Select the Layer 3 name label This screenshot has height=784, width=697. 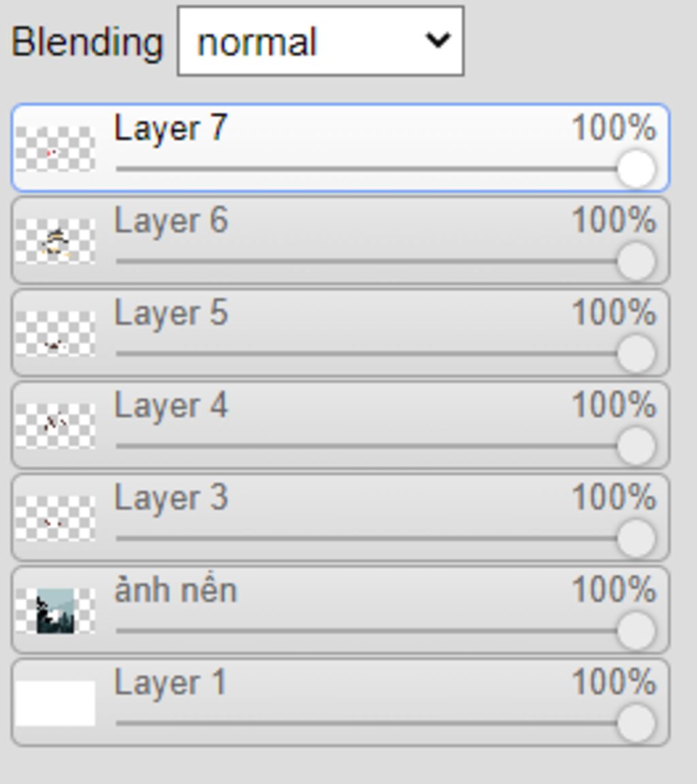coord(171,498)
